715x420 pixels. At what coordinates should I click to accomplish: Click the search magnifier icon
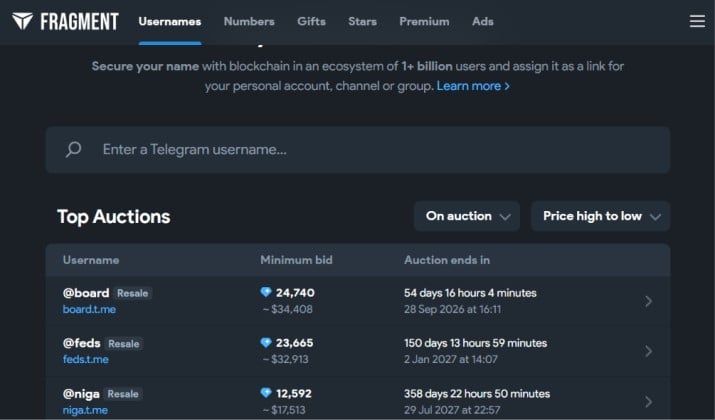(73, 150)
